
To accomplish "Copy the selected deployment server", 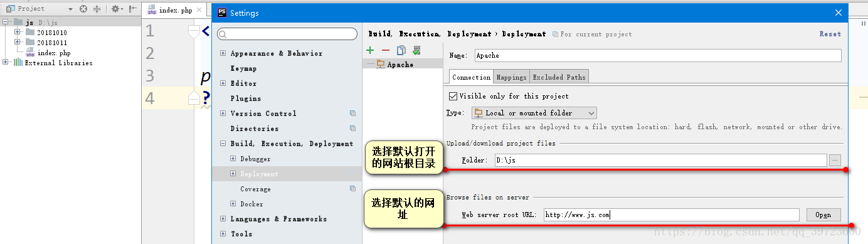I will tap(401, 50).
